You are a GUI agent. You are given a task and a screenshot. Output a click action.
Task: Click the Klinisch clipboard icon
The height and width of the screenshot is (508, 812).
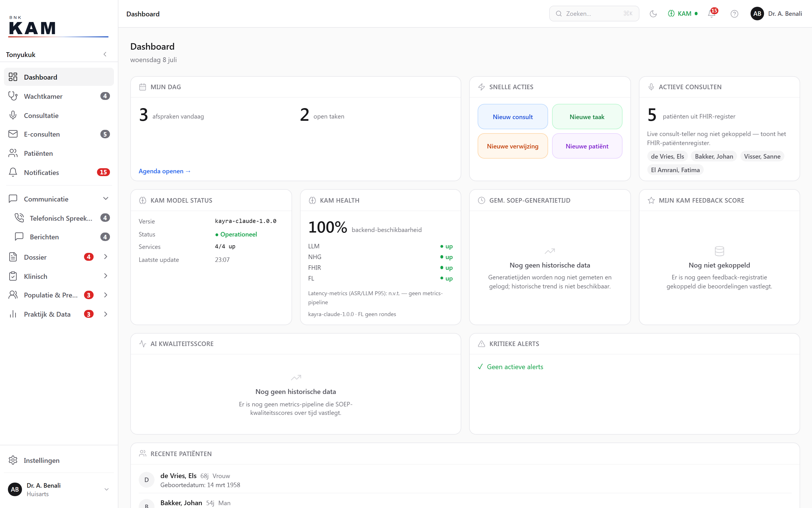pyautogui.click(x=13, y=276)
